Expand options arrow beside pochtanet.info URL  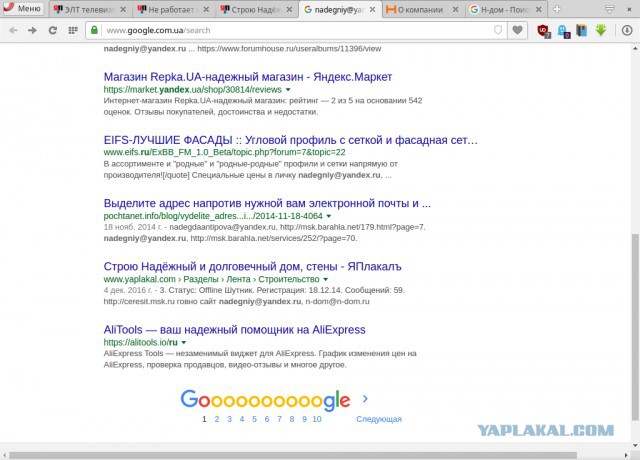tap(329, 216)
